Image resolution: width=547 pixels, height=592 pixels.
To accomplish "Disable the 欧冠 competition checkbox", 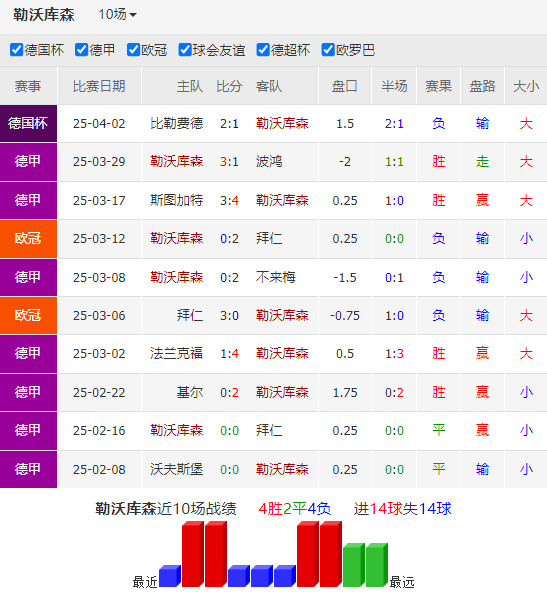I will 134,50.
